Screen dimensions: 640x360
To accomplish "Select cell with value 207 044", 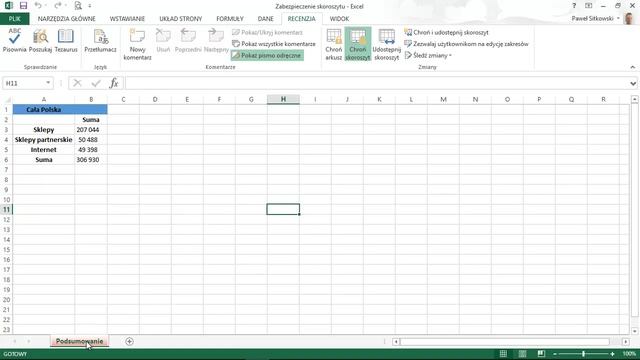I will tap(91, 129).
